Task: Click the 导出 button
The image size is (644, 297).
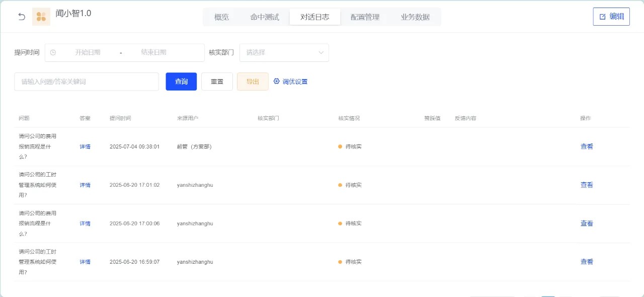Action: coord(253,82)
